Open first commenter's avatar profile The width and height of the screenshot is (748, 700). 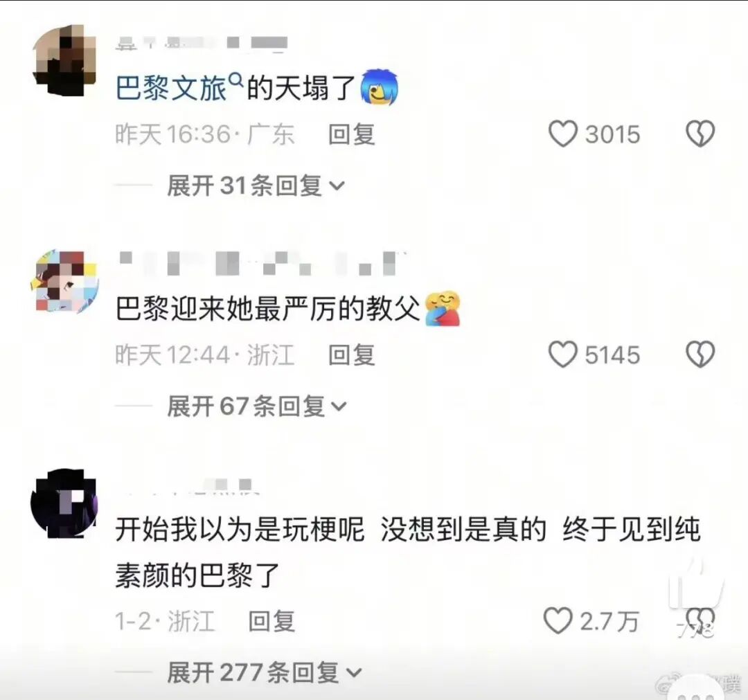pos(64,60)
